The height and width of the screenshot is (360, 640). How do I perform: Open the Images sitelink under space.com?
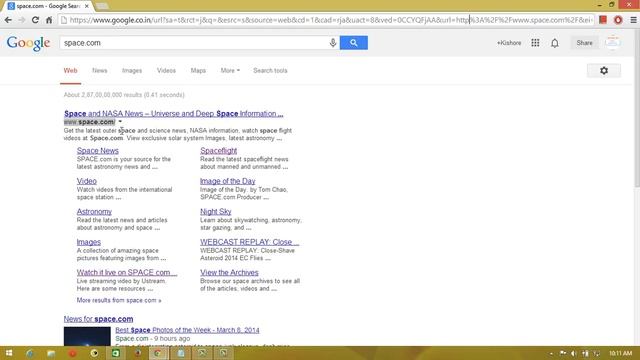[x=89, y=242]
